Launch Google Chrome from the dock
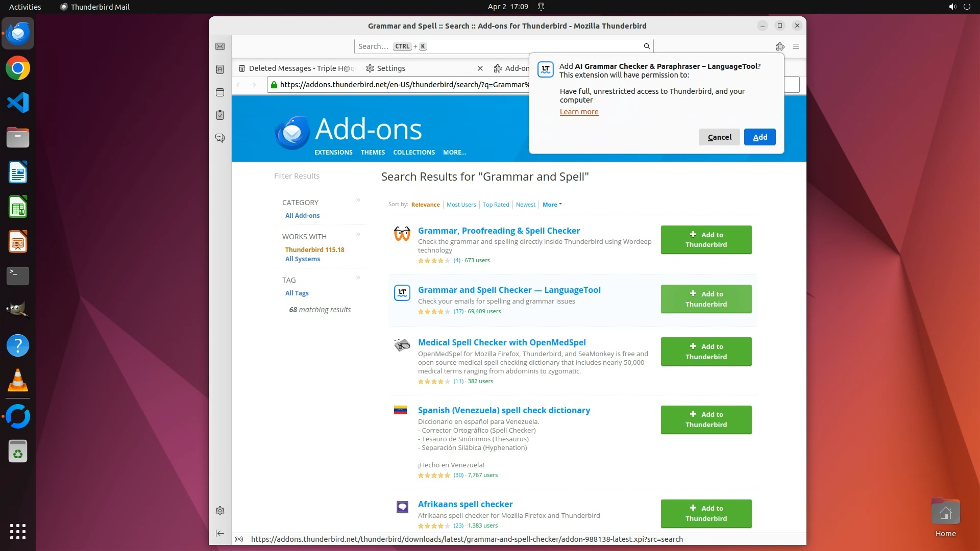The height and width of the screenshot is (551, 980). pyautogui.click(x=18, y=68)
